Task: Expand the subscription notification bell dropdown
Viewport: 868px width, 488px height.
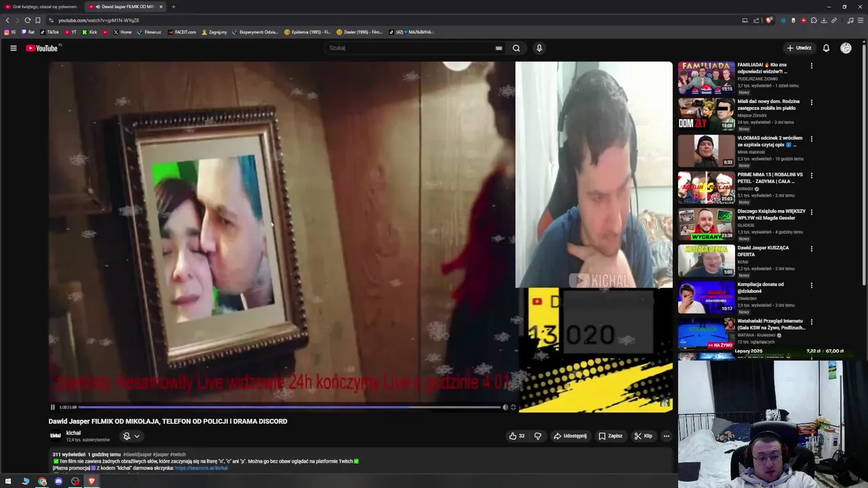Action: (131, 436)
